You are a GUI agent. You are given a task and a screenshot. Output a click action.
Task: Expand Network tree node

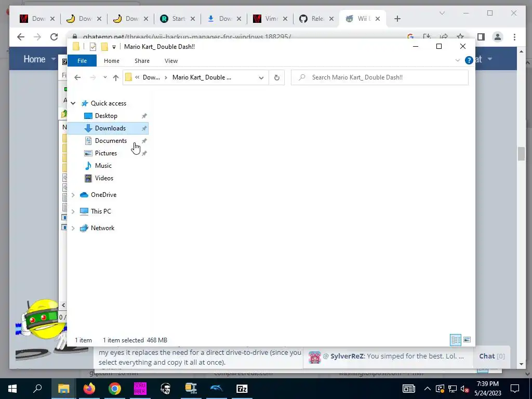click(x=73, y=228)
